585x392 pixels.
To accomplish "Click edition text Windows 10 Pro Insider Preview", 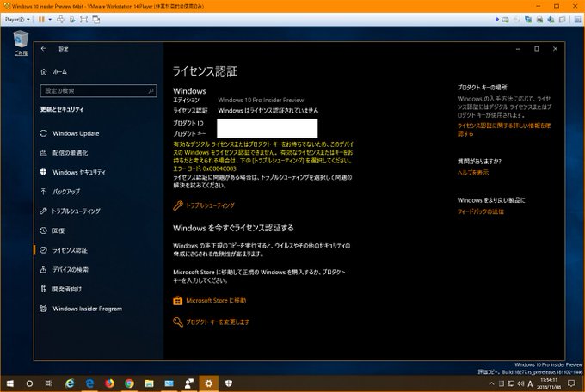I will pos(261,100).
